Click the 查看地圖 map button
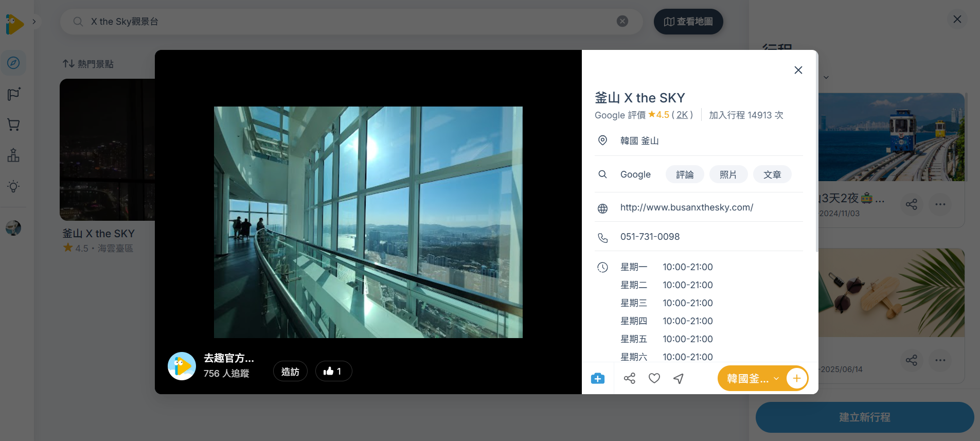The image size is (980, 441). pos(688,22)
